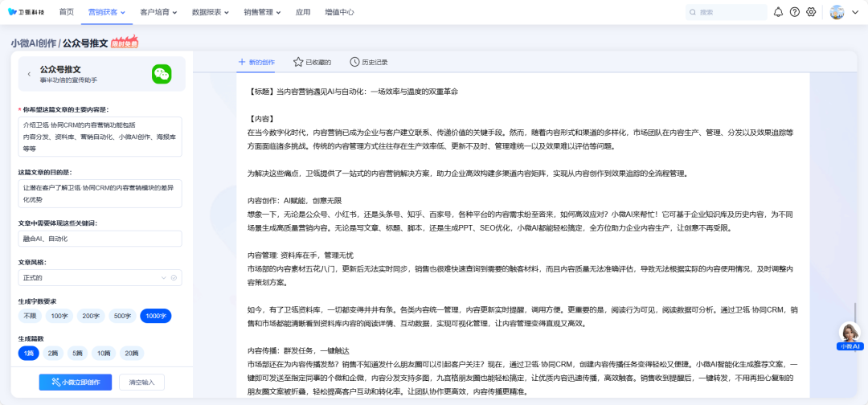Select the 500字 word count option
868x405 pixels.
click(122, 316)
